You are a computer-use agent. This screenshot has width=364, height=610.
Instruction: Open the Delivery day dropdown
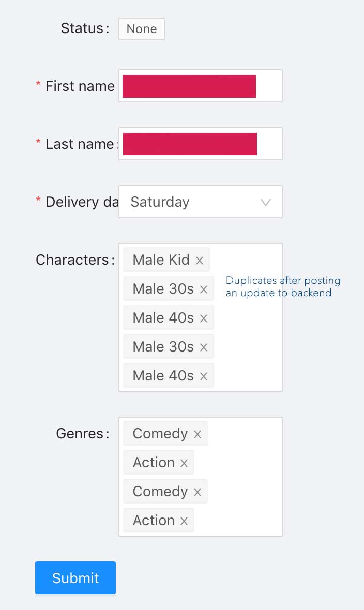click(201, 202)
